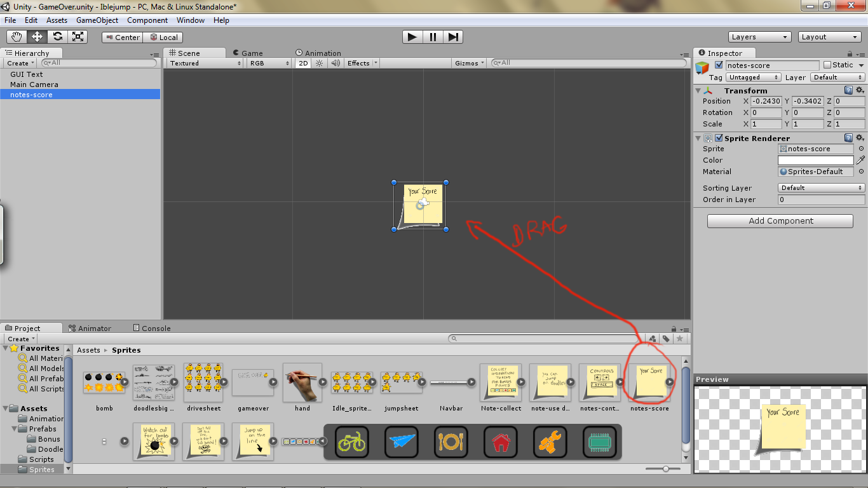The height and width of the screenshot is (488, 868).
Task: Toggle the Center pivot mode button
Action: pyautogui.click(x=122, y=37)
